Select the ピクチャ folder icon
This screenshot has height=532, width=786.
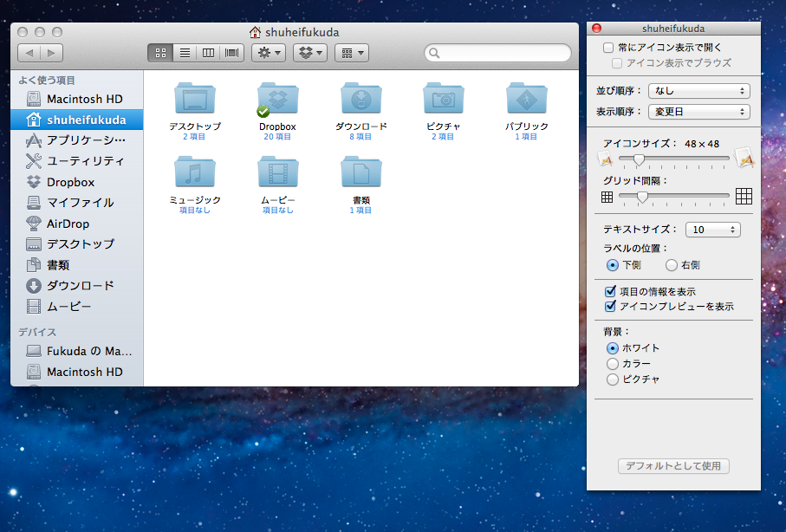[x=444, y=98]
